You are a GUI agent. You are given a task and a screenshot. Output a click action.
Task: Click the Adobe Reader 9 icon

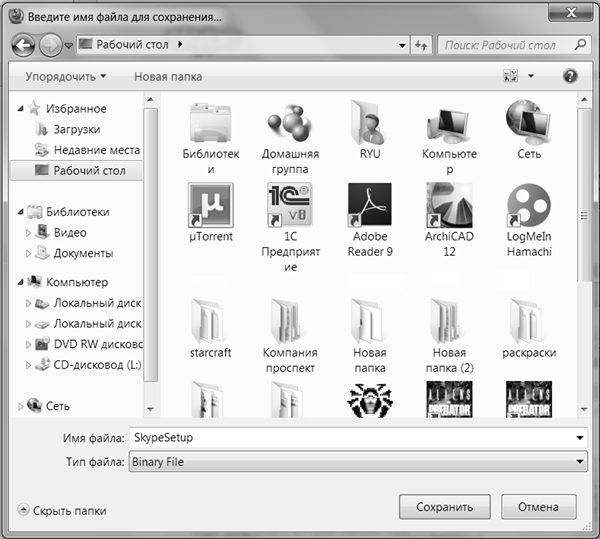(369, 207)
